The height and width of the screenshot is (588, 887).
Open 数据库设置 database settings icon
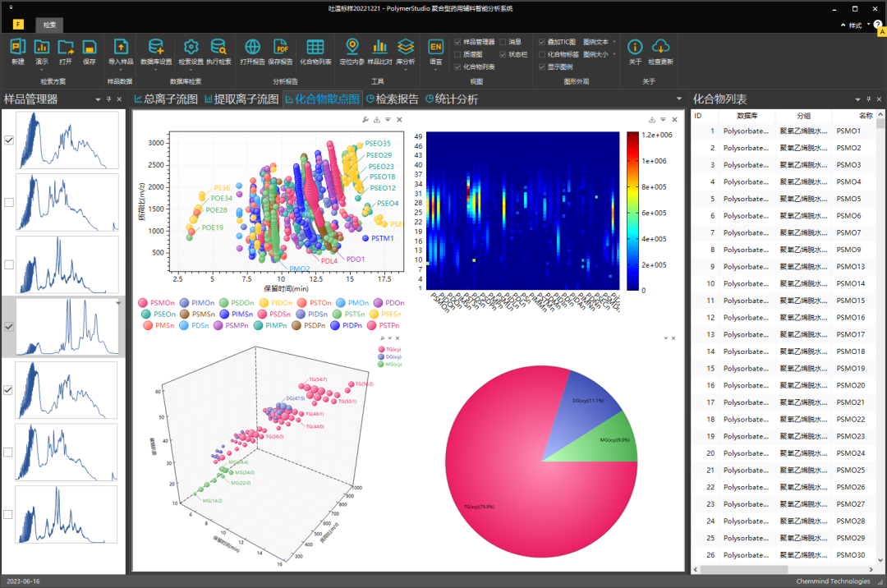(156, 47)
